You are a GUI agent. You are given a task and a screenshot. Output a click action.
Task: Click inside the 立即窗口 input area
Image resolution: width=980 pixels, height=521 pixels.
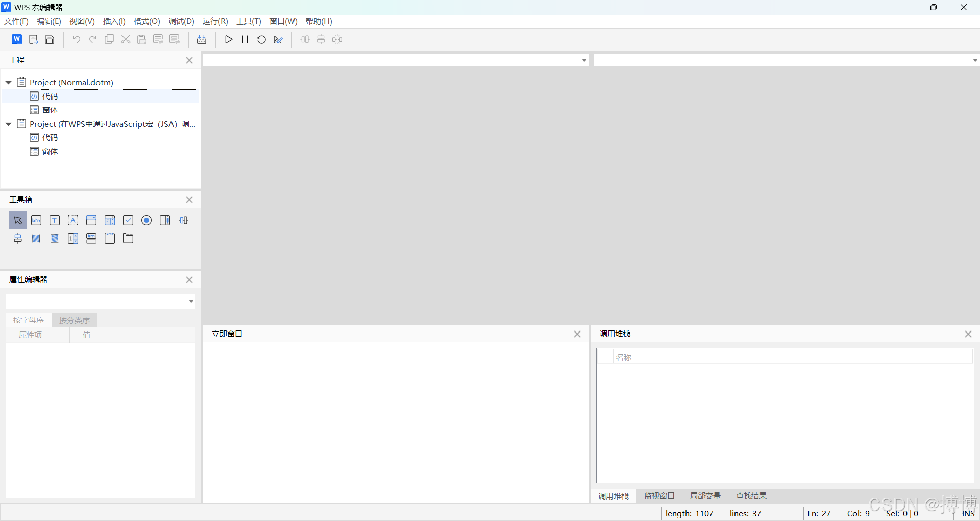point(396,422)
